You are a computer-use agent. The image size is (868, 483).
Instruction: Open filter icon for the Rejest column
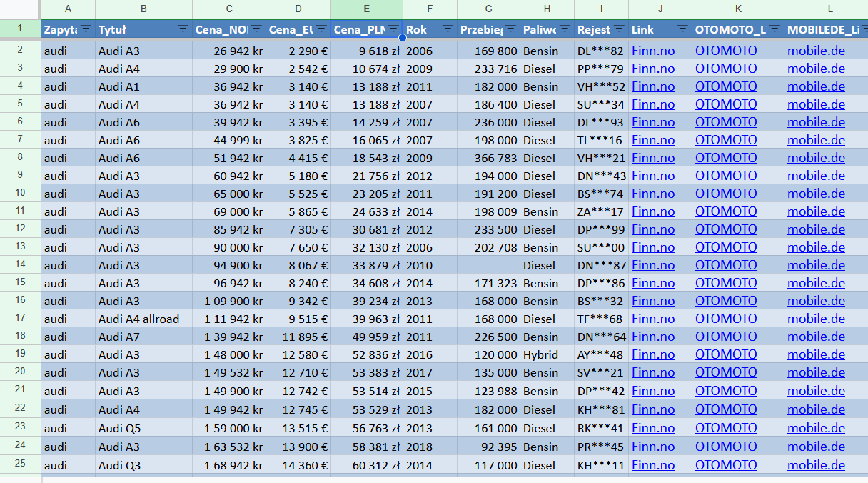(x=619, y=29)
